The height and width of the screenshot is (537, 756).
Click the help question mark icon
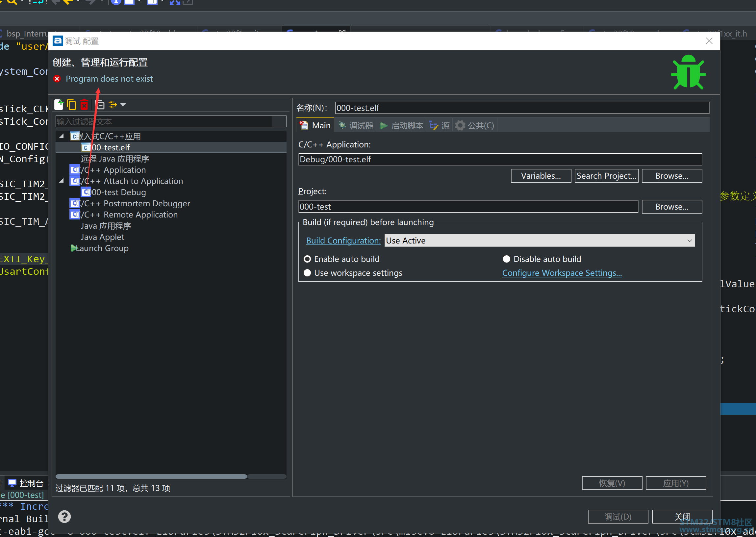(64, 517)
